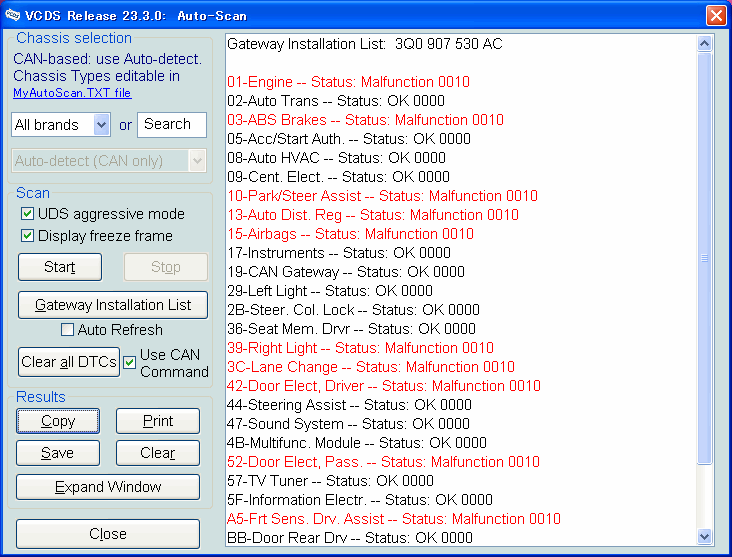Viewport: 732px width, 557px height.
Task: Enable the Auto Refresh checkbox
Action: 67,330
